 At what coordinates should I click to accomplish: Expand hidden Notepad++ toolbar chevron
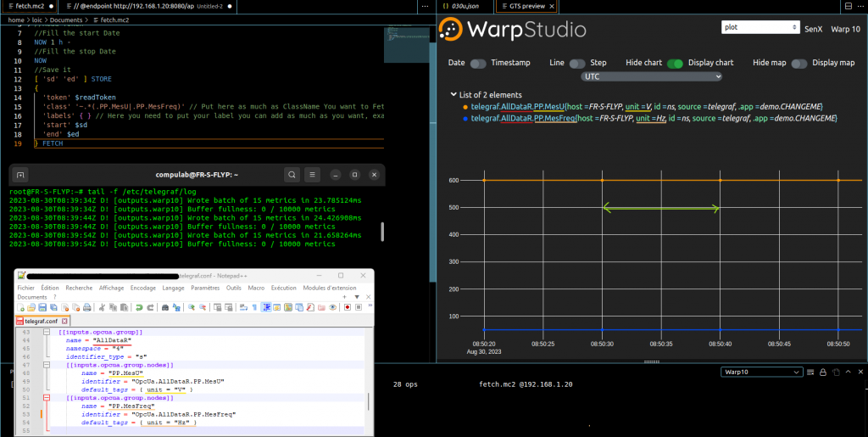(x=370, y=305)
